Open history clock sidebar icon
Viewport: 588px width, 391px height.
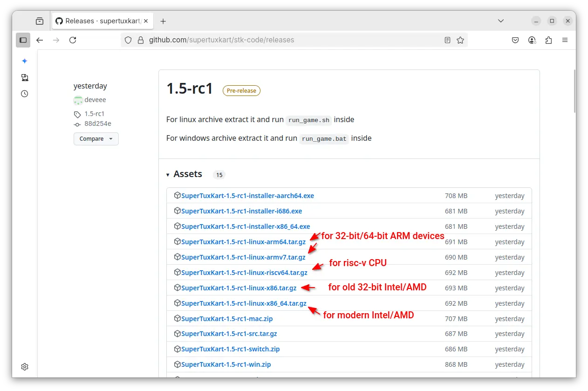pyautogui.click(x=25, y=94)
